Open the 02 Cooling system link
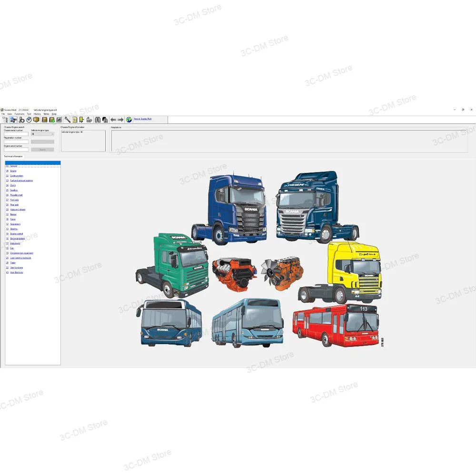The image size is (476, 476). (x=15, y=176)
